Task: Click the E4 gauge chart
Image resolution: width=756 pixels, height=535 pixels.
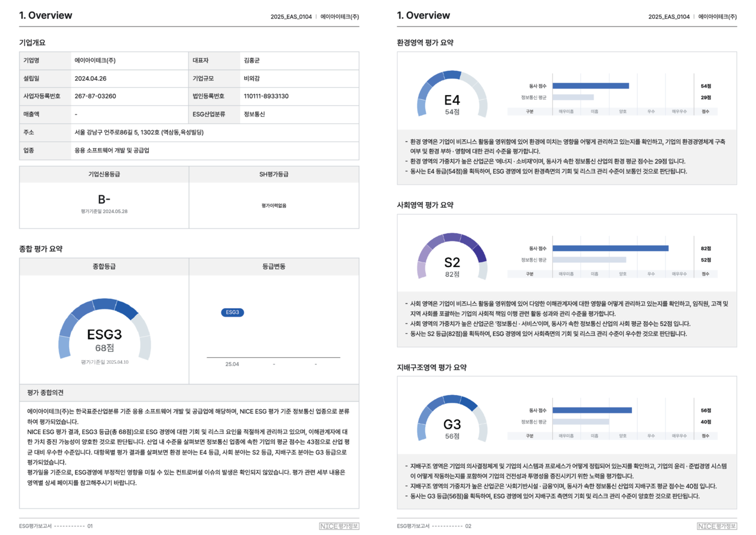Action: pos(452,94)
